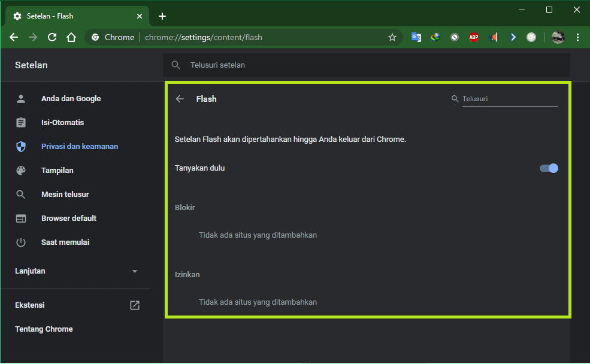
Task: Click the Telusuri field in Flash panel
Action: (510, 99)
